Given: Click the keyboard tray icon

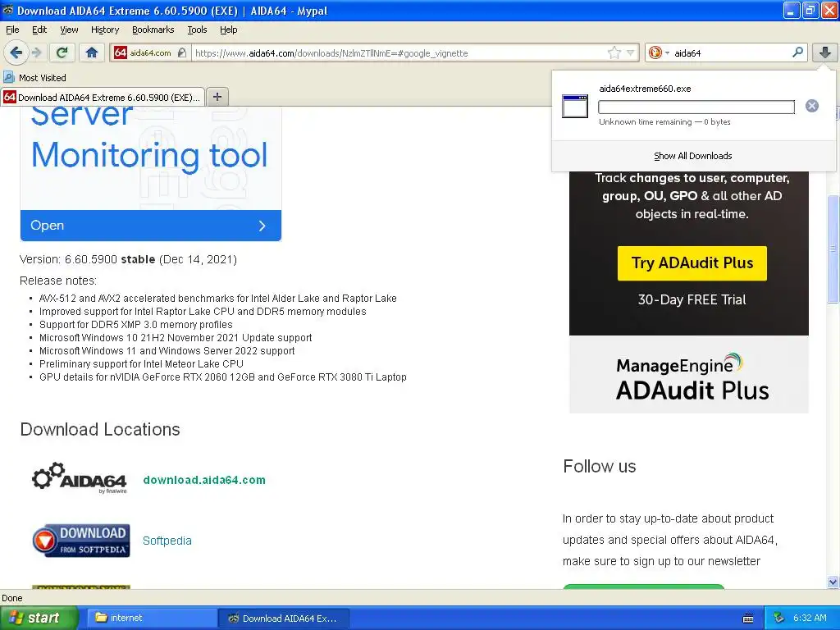Looking at the screenshot, I should point(748,619).
